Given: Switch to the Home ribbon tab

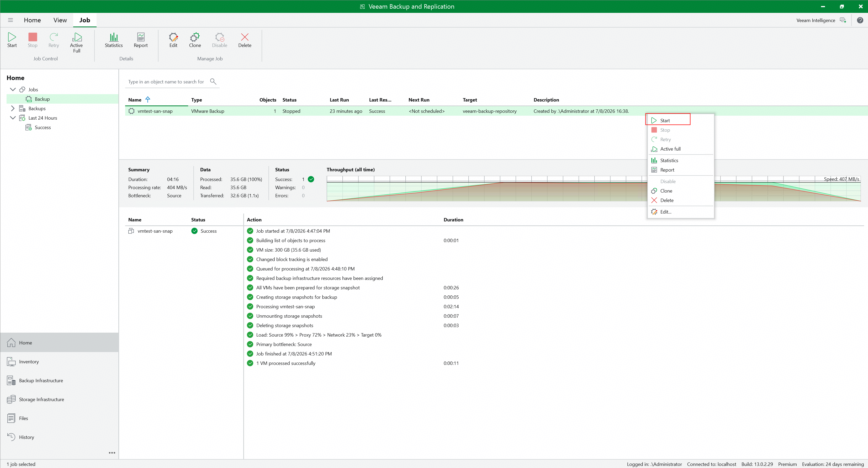Looking at the screenshot, I should (x=32, y=20).
